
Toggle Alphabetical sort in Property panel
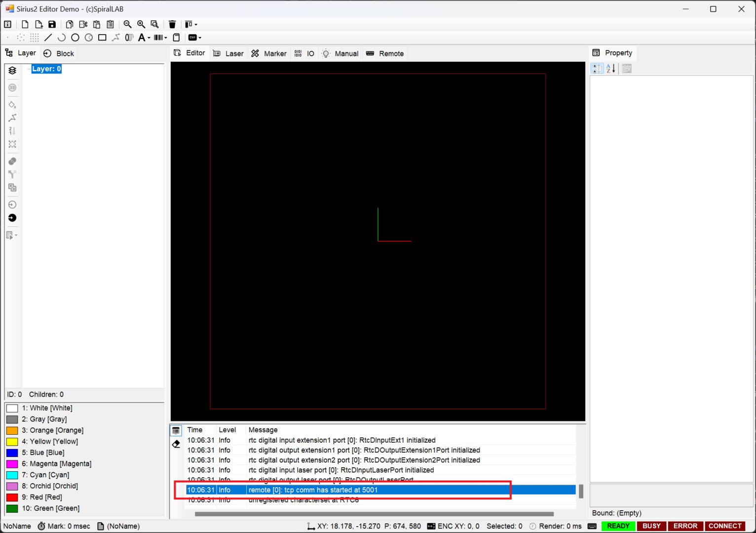tap(611, 69)
